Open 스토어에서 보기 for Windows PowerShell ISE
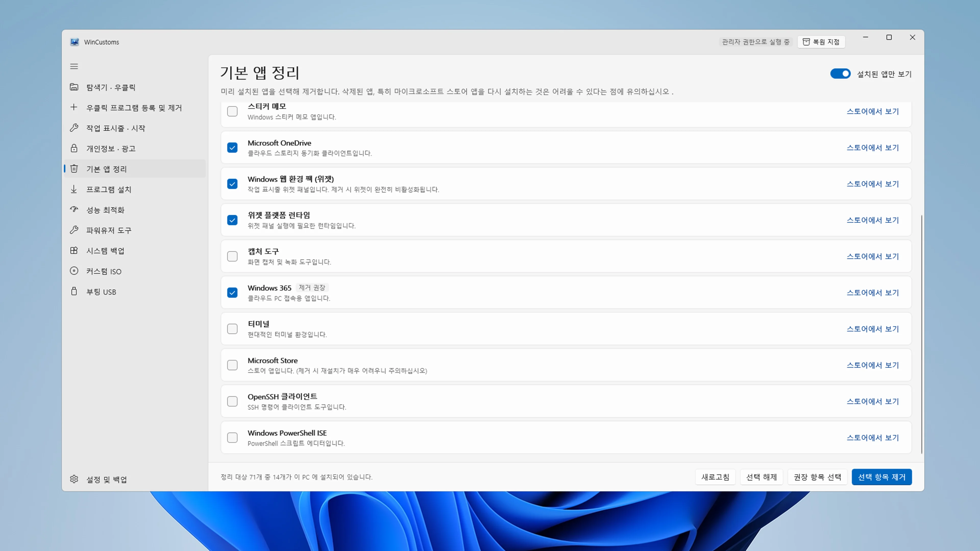The width and height of the screenshot is (980, 551). click(873, 438)
